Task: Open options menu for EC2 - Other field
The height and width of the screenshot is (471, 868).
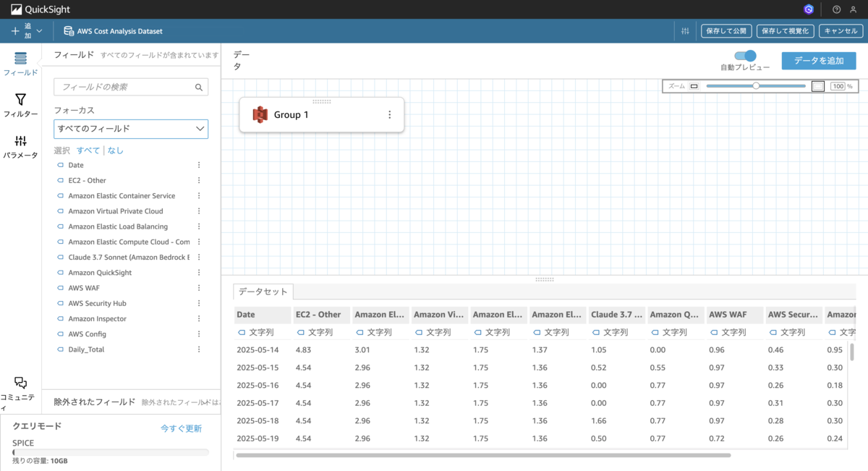Action: 199,180
